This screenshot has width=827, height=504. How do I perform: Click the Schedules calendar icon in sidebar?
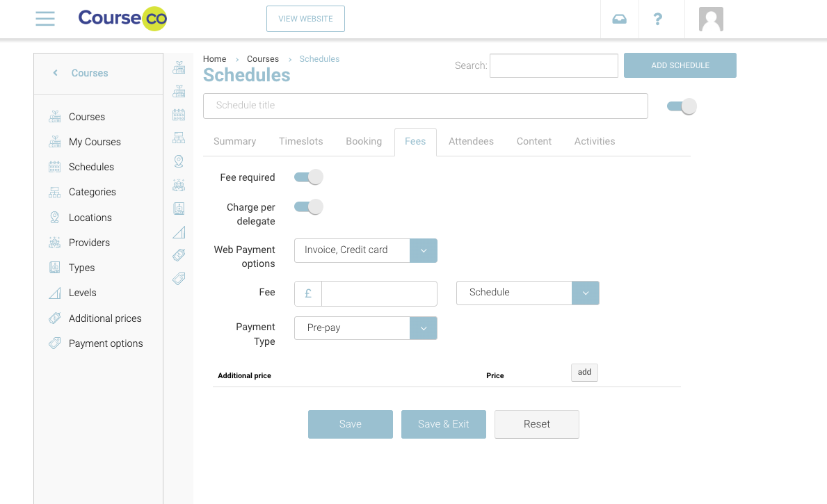tap(55, 167)
